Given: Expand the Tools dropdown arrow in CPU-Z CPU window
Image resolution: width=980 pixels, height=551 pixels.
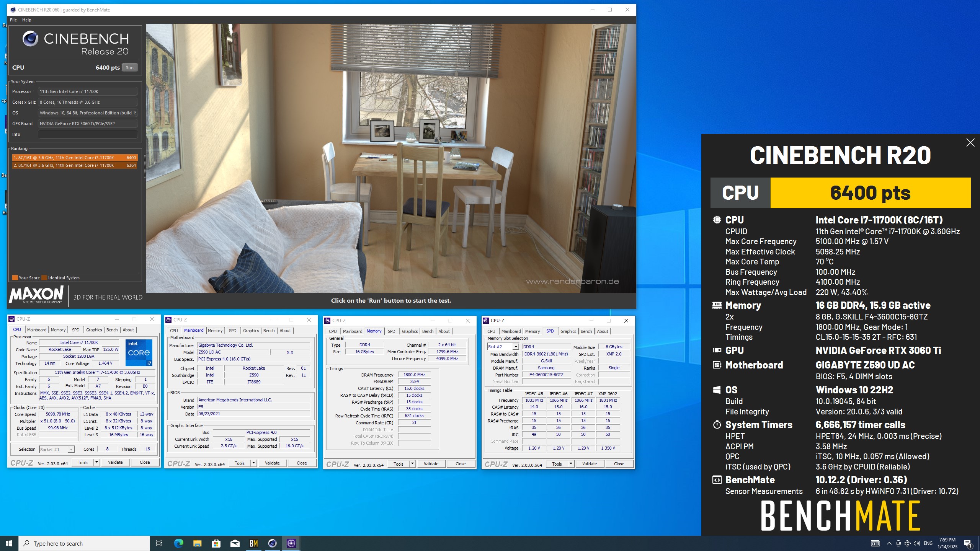Looking at the screenshot, I should [x=96, y=462].
